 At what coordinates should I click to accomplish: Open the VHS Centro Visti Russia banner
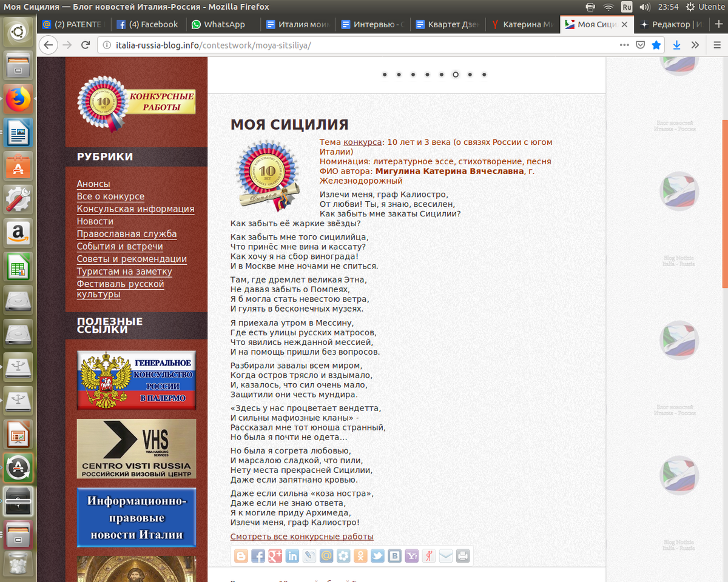pos(136,449)
